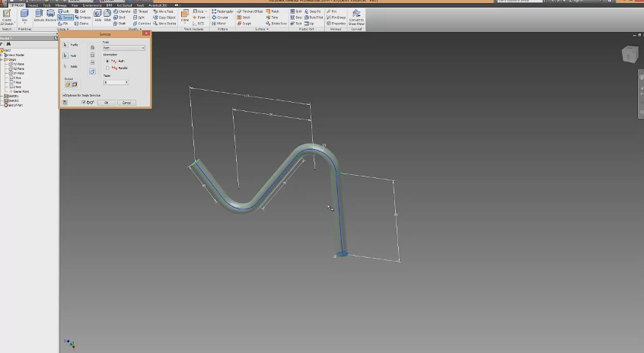Expand the View: Master node

click(x=2, y=55)
